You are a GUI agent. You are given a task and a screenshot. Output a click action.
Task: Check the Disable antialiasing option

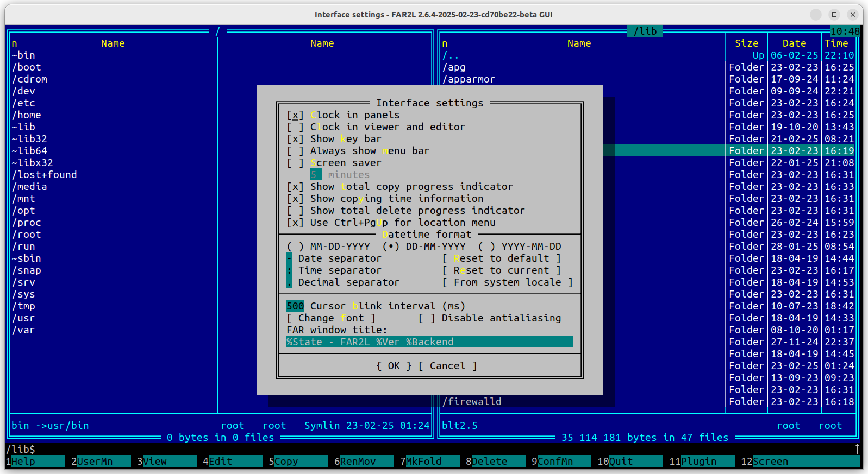(x=427, y=318)
